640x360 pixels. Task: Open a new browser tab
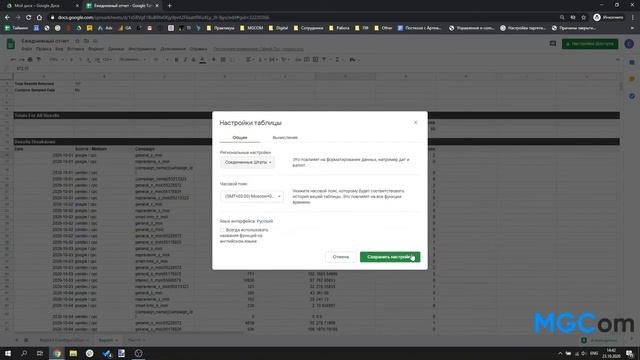[x=169, y=6]
